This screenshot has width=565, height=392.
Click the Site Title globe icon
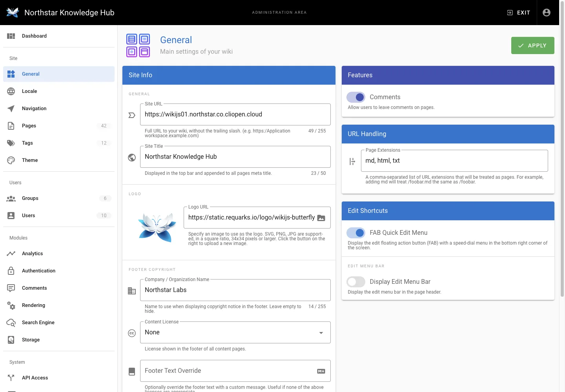(x=132, y=158)
